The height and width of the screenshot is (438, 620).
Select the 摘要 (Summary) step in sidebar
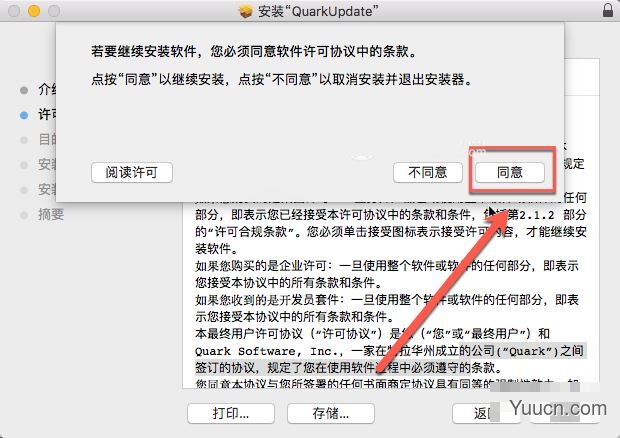[51, 214]
